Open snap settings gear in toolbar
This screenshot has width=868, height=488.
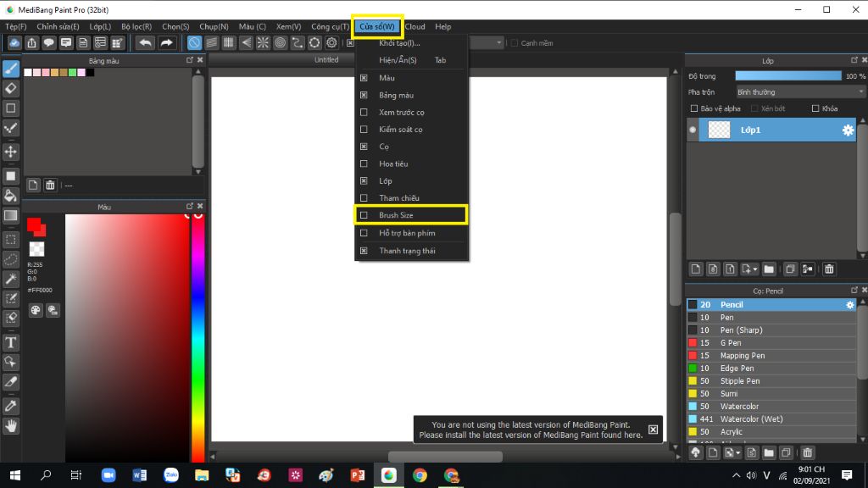coord(331,42)
